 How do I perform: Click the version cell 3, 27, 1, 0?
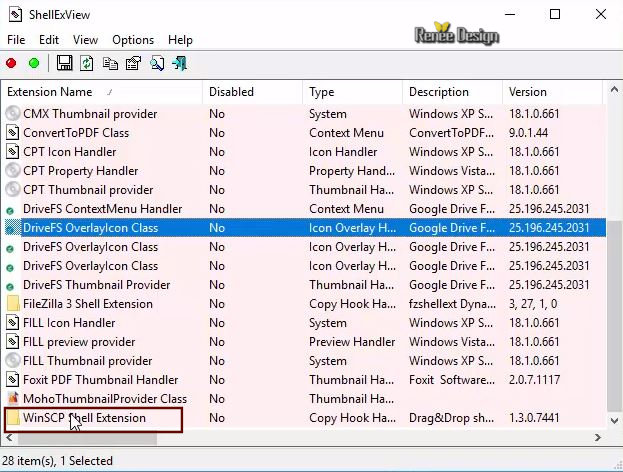tap(533, 304)
